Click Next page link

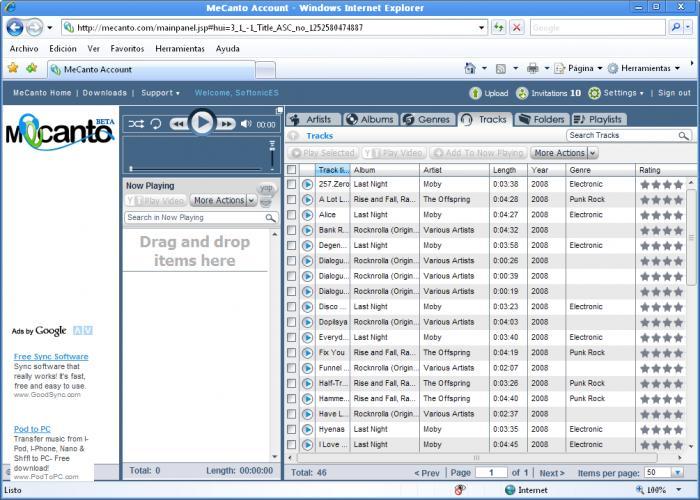pos(552,473)
